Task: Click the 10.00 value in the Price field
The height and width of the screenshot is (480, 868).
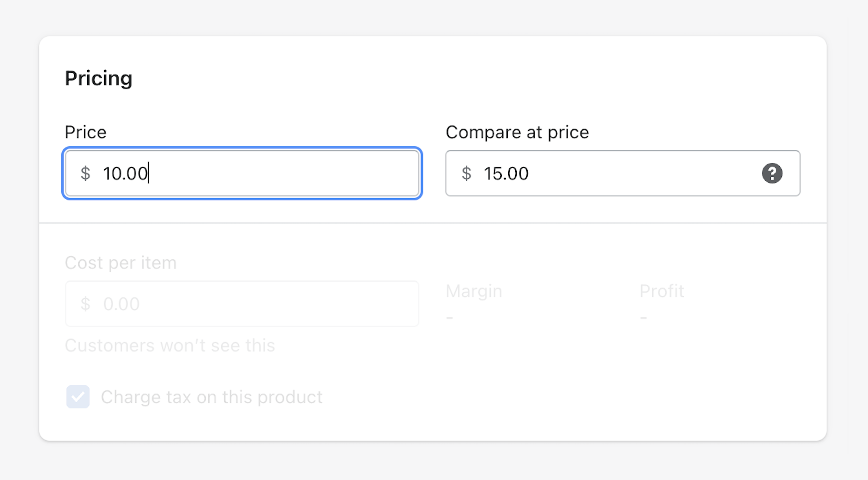Action: 125,173
